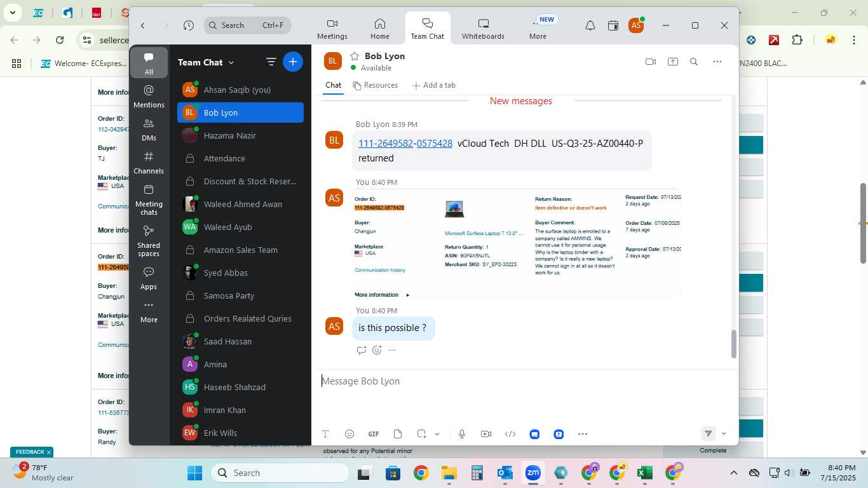Click the history clock icon
Image resolution: width=868 pixels, height=488 pixels.
tap(188, 25)
